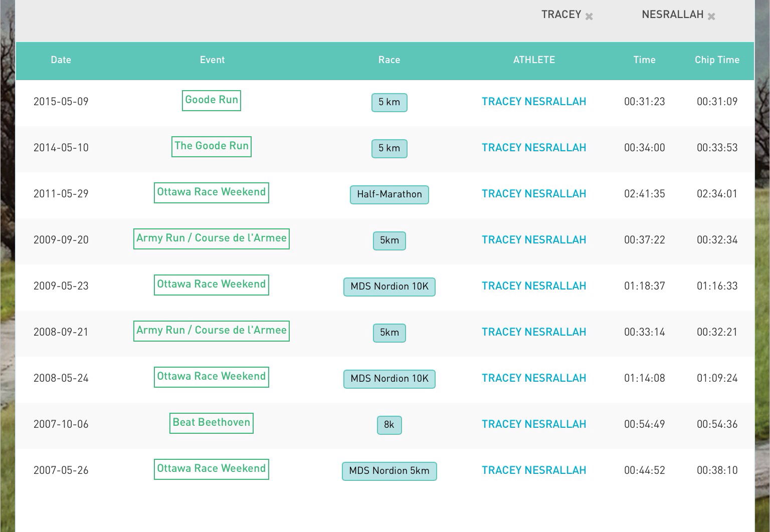Open Ottawa Race Weekend 2011 event link

pos(211,192)
